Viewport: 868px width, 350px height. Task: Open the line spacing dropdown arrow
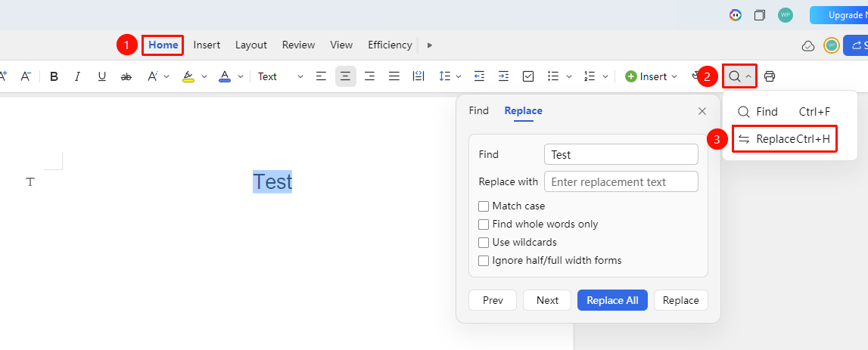point(459,77)
